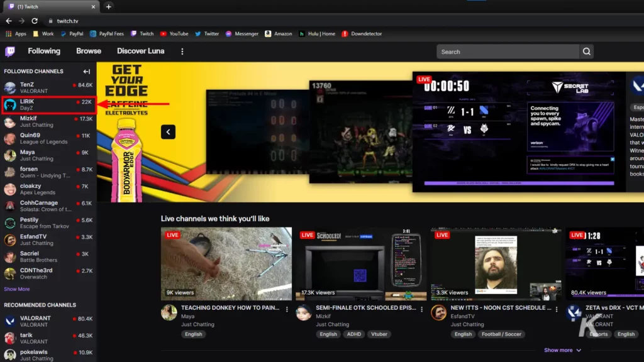
Task: Open Maya's avatar under the donkey stream
Action: [169, 312]
